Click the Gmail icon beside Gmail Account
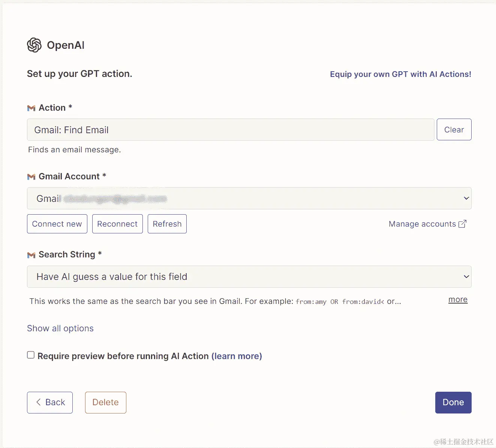 point(31,176)
